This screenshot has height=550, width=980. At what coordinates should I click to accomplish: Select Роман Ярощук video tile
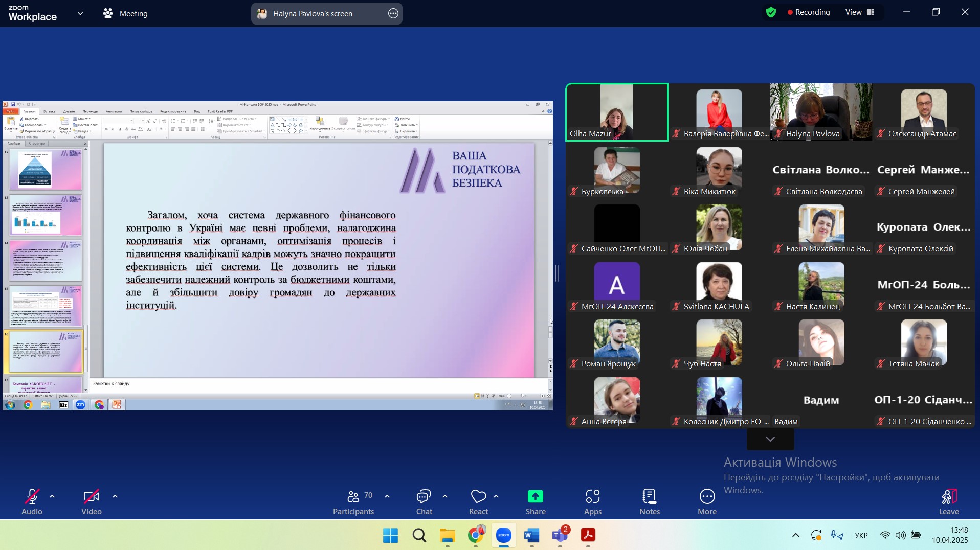(617, 342)
